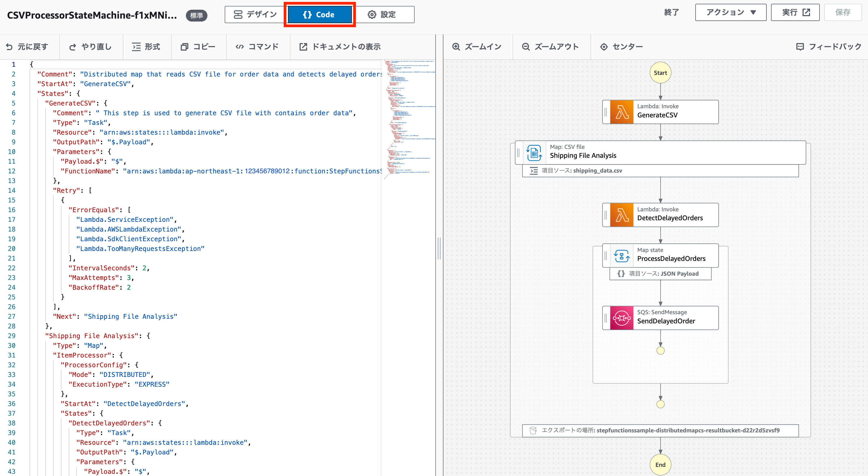Click the Execute (実行) button
The height and width of the screenshot is (476, 868).
click(795, 12)
